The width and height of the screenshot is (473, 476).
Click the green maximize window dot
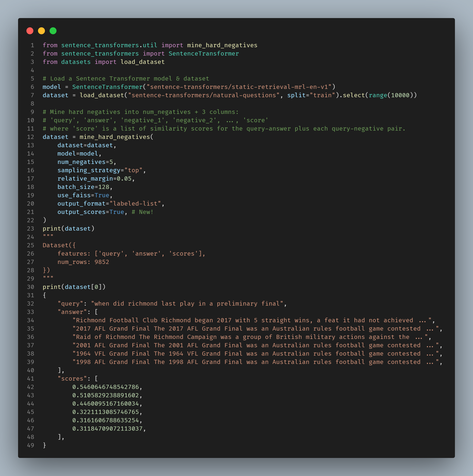[53, 31]
